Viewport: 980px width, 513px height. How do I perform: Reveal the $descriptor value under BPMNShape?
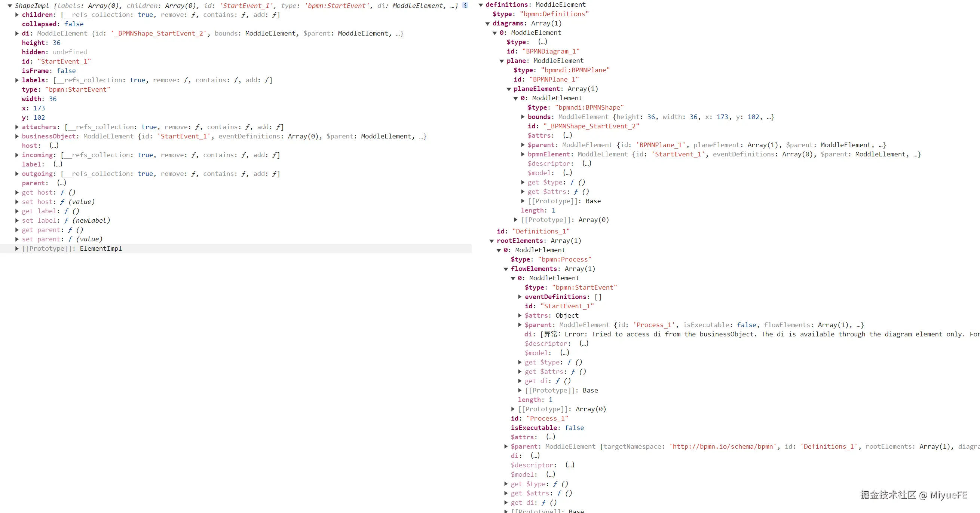click(x=586, y=163)
